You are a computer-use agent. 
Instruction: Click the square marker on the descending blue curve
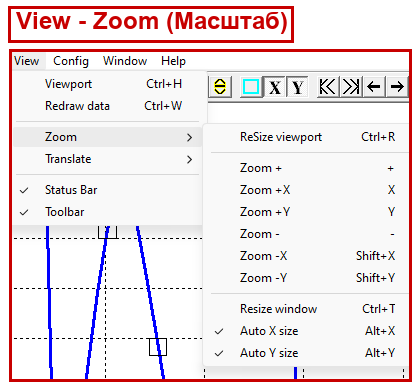tap(158, 347)
